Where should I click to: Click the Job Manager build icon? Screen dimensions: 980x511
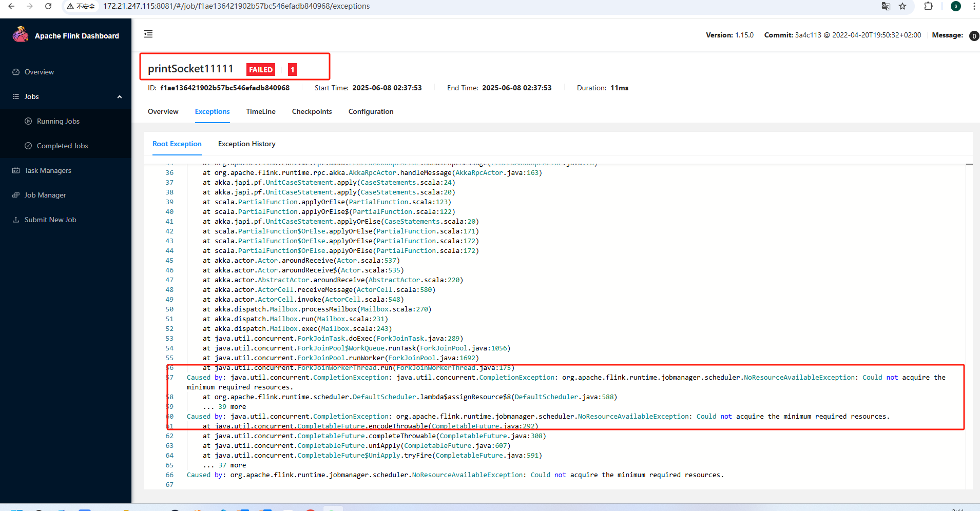(16, 195)
